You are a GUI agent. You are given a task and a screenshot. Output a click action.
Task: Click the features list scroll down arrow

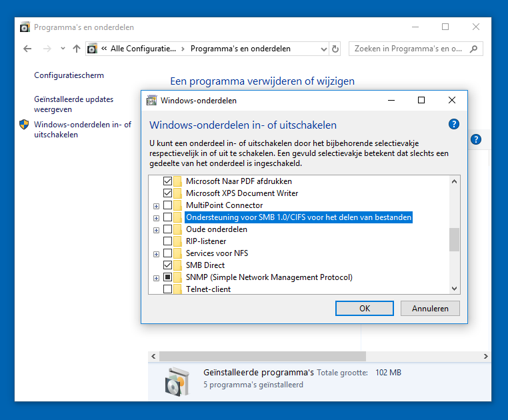(454, 289)
